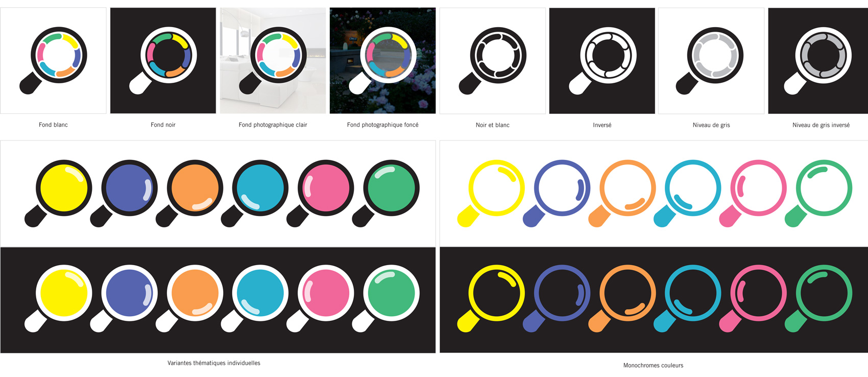Select the purple filled magnifier on white
The width and height of the screenshot is (868, 377).
point(124,193)
